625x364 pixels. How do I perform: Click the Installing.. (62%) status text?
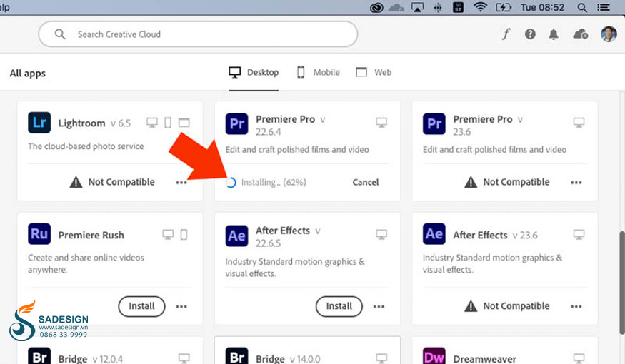click(x=274, y=183)
